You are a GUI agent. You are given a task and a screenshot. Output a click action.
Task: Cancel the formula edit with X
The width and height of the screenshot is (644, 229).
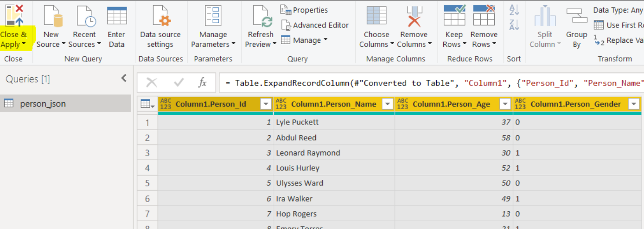click(x=151, y=83)
